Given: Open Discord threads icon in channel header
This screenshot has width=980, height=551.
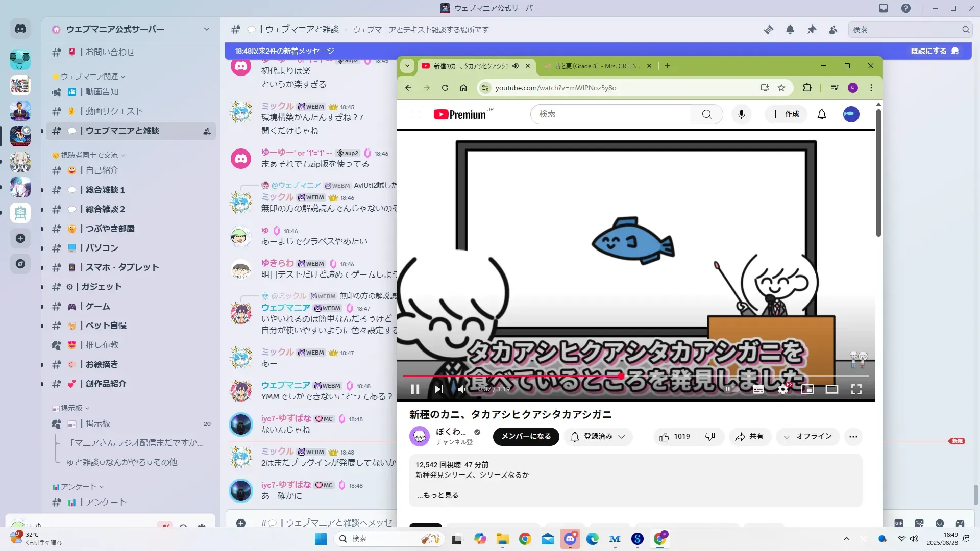Looking at the screenshot, I should 768,30.
